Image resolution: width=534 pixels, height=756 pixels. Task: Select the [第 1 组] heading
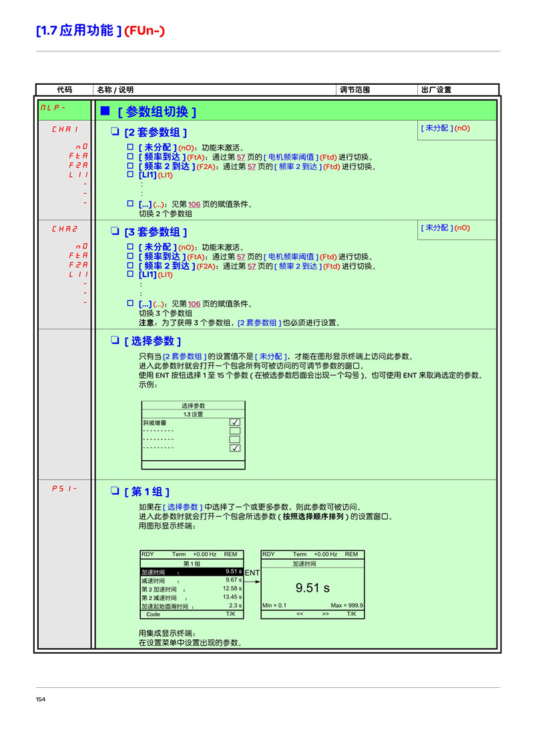(146, 492)
